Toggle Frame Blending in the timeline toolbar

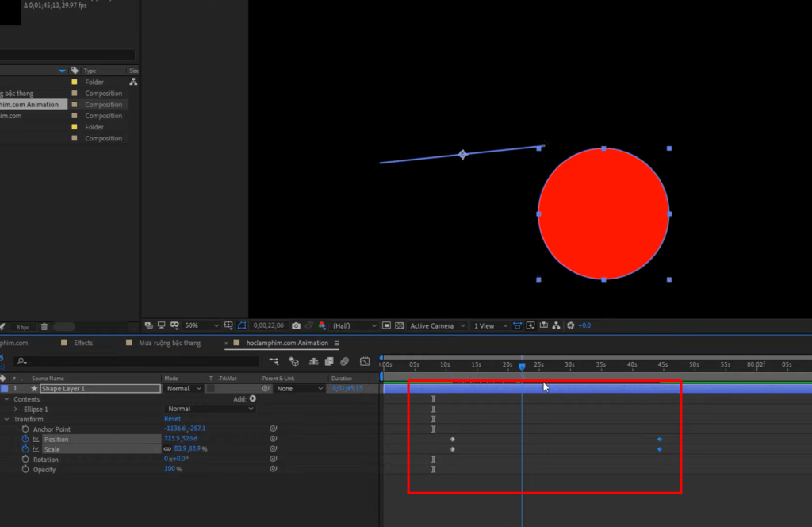(328, 361)
